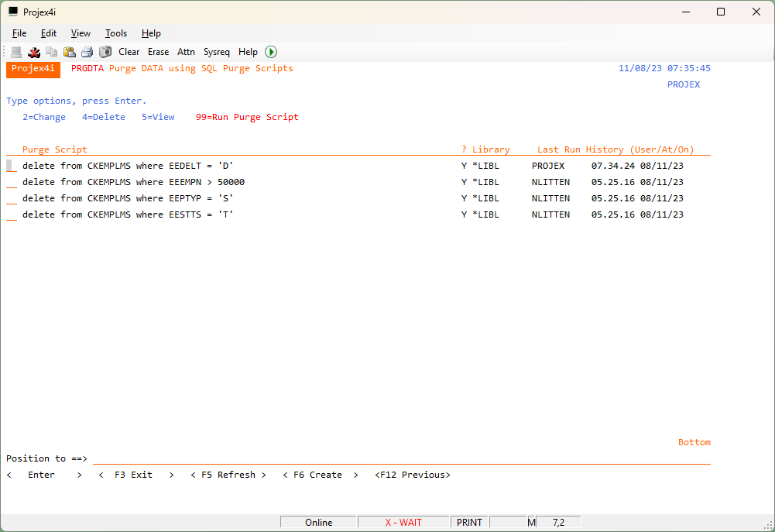Image resolution: width=775 pixels, height=532 pixels.
Task: Click the copy toolbar icon
Action: coord(51,52)
